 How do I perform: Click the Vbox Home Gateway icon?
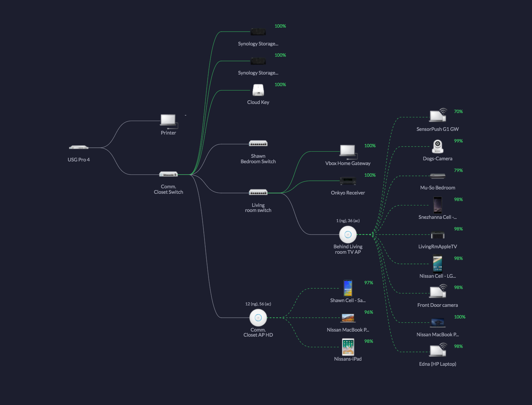[x=348, y=151]
